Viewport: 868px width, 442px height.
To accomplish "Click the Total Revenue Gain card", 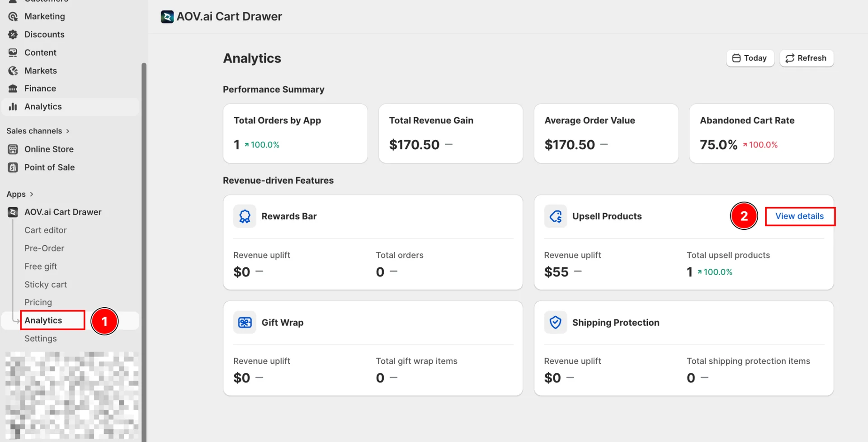I will point(451,133).
